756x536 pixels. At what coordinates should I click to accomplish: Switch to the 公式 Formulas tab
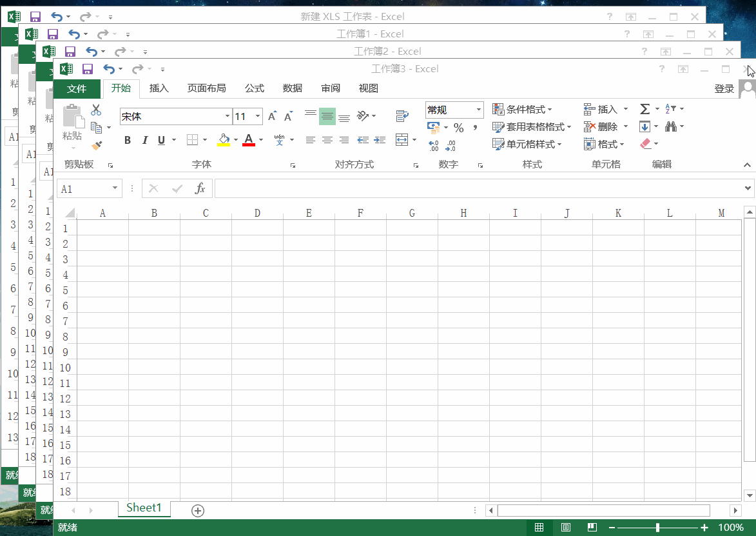254,88
